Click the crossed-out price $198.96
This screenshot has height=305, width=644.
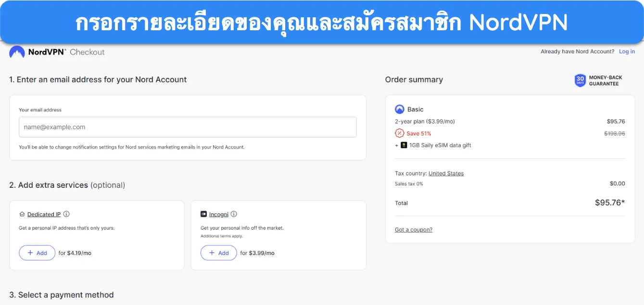click(615, 134)
